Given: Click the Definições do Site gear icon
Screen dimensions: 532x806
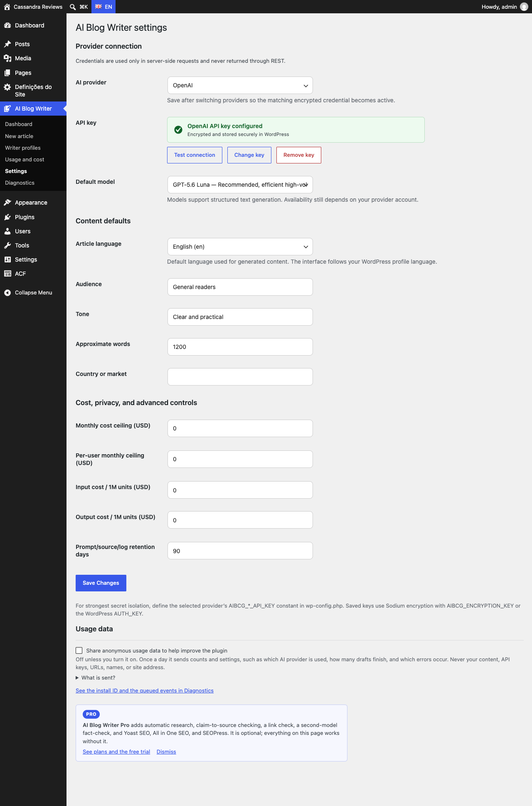Looking at the screenshot, I should [x=7, y=87].
